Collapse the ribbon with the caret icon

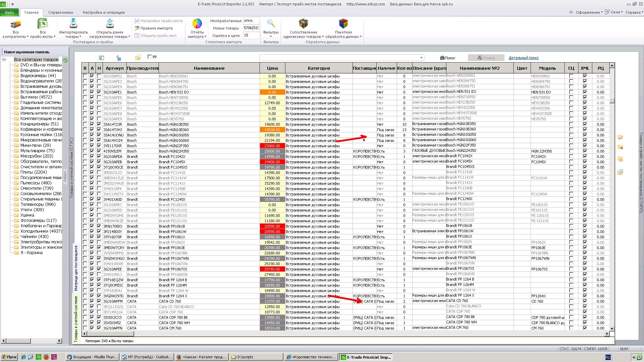(571, 12)
